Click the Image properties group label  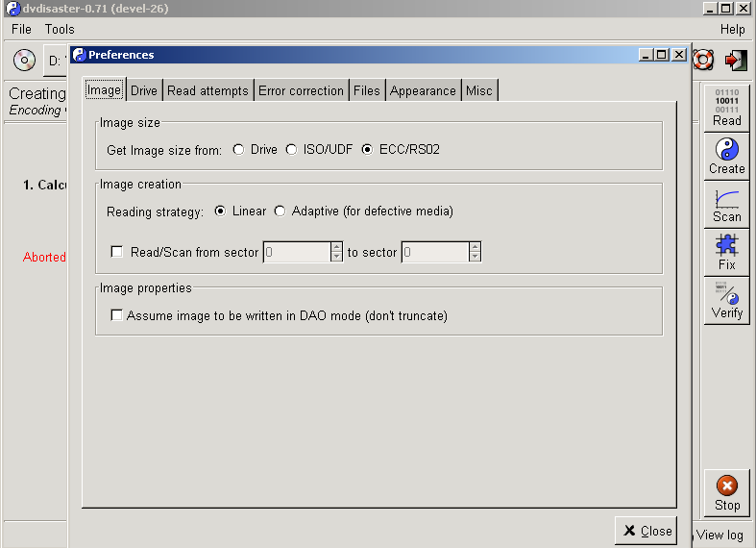pos(146,288)
